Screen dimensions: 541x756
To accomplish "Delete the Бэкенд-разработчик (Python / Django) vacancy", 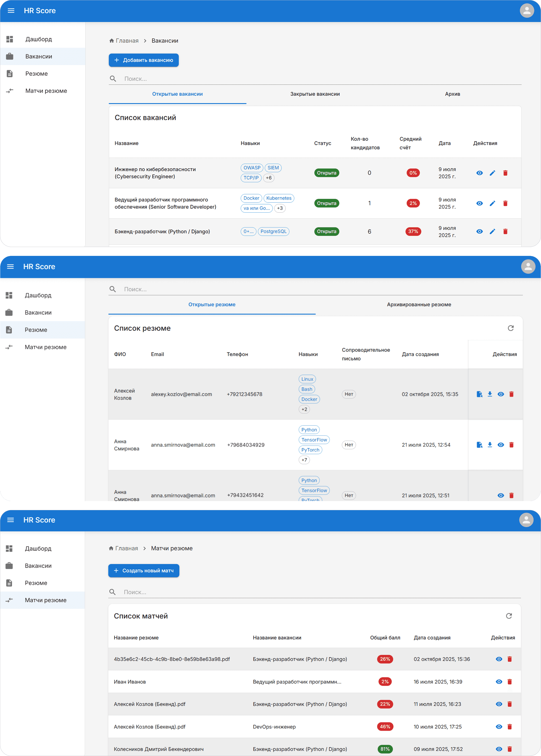I will 505,231.
